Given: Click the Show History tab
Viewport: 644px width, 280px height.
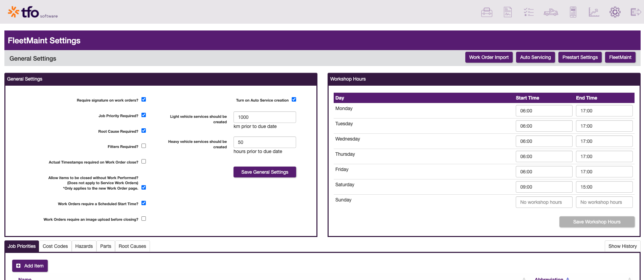Looking at the screenshot, I should (x=623, y=246).
